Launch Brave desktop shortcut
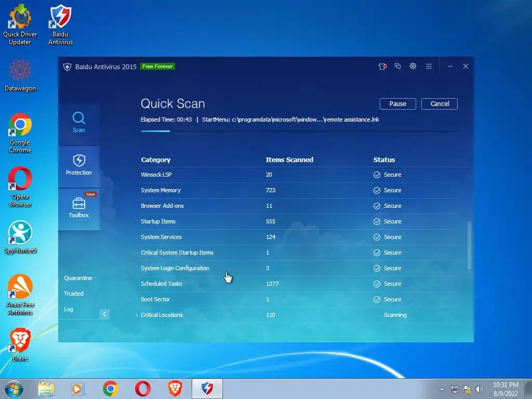The width and height of the screenshot is (532, 399). tap(20, 345)
